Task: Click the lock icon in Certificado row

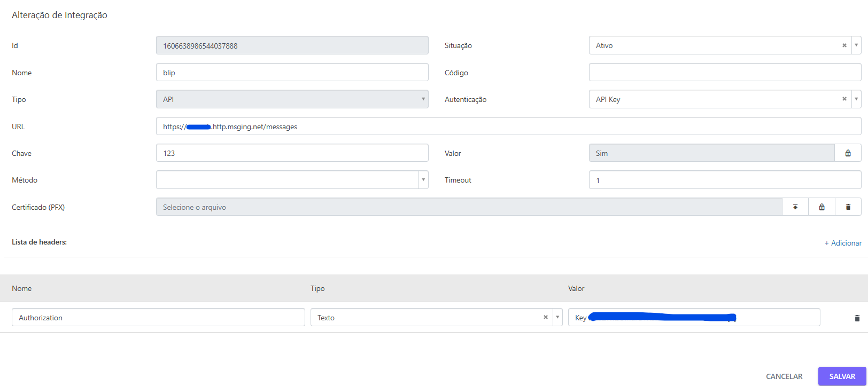Action: (821, 207)
